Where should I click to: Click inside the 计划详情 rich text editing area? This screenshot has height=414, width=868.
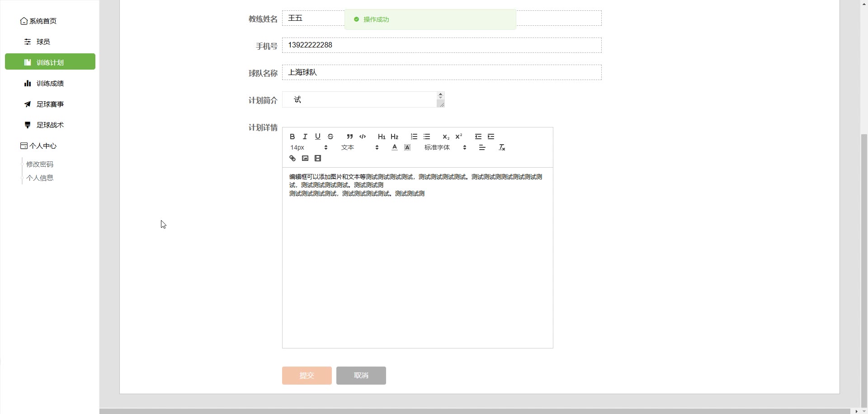pos(418,258)
